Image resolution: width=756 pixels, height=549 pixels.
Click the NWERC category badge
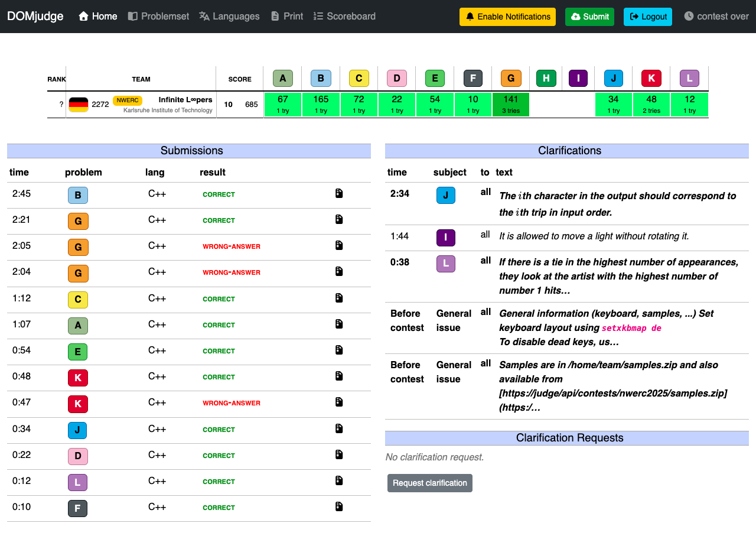(128, 100)
